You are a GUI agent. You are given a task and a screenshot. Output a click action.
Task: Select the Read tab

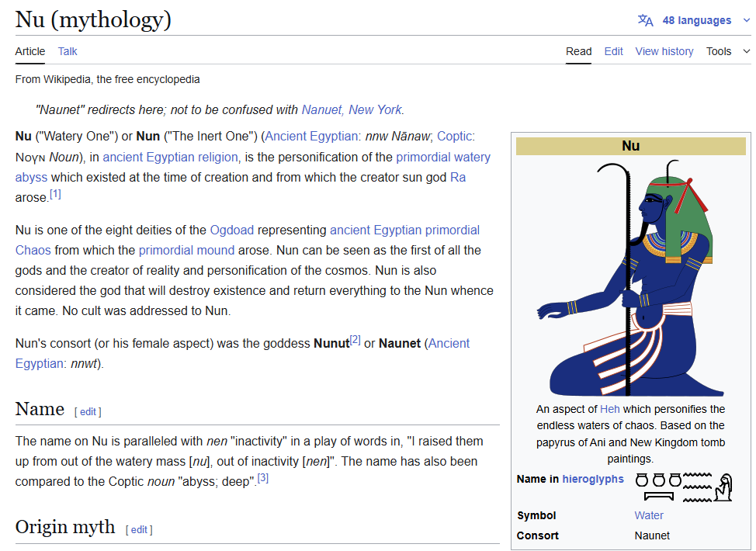pos(578,51)
